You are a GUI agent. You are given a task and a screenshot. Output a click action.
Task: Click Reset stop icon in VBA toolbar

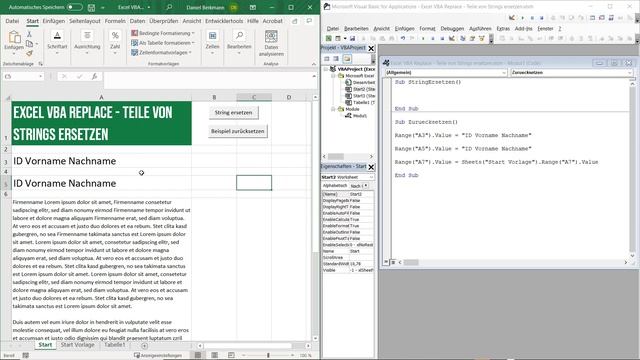click(442, 38)
